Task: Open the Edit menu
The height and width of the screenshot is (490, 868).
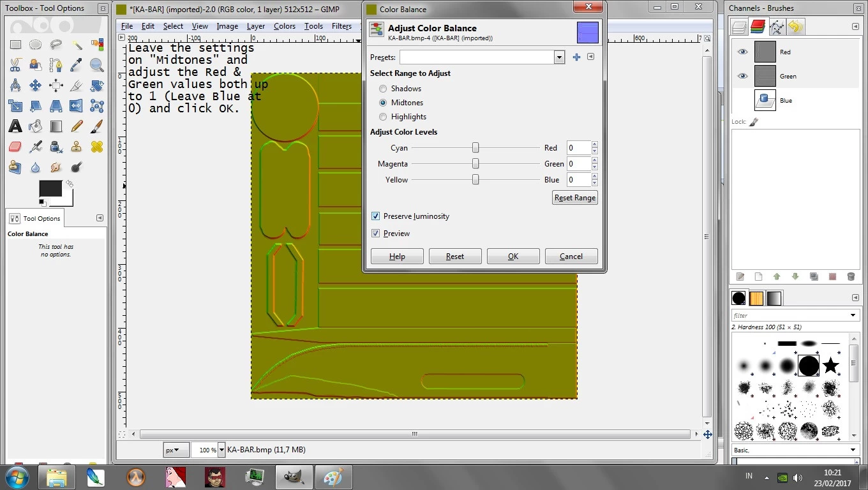Action: click(148, 26)
